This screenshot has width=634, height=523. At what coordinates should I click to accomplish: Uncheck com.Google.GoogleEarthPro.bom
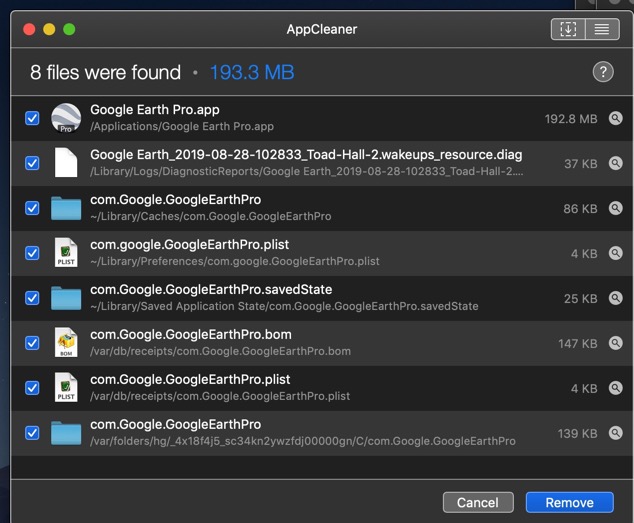[32, 343]
